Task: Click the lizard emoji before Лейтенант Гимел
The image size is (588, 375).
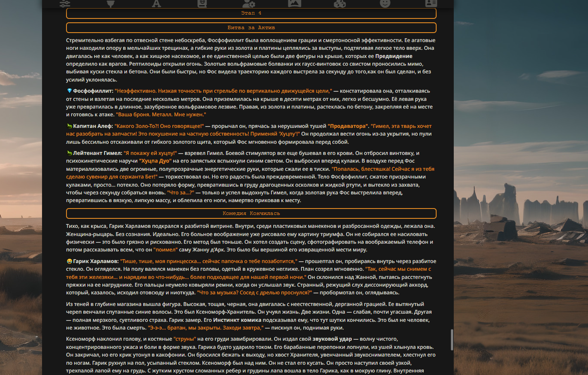Action: tap(69, 153)
